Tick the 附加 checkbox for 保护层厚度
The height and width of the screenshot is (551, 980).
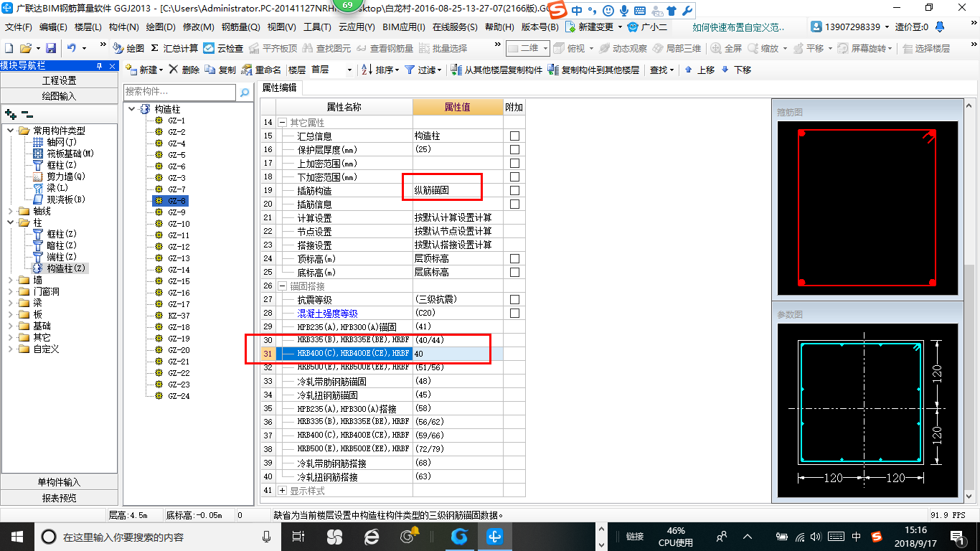[x=514, y=149]
